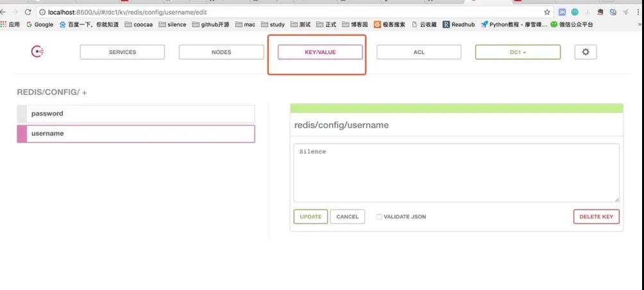Open the coocaa bookmark folder

coord(139,24)
